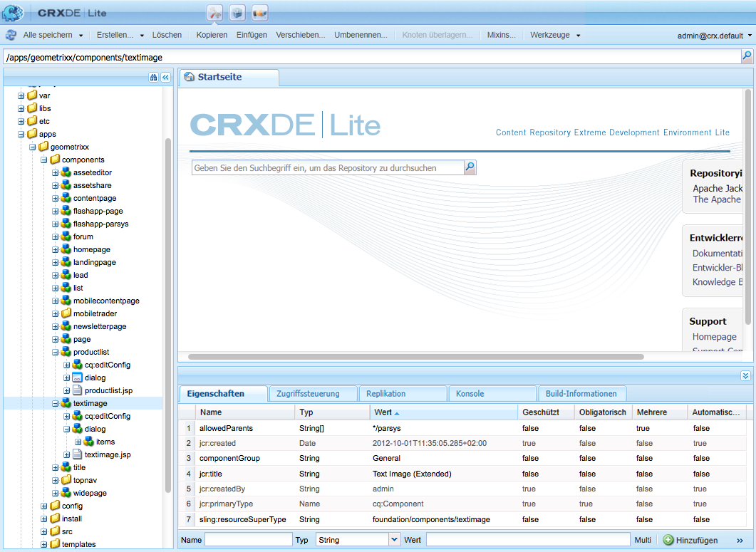
Task: Click the dialog icon under productlist
Action: [77, 377]
